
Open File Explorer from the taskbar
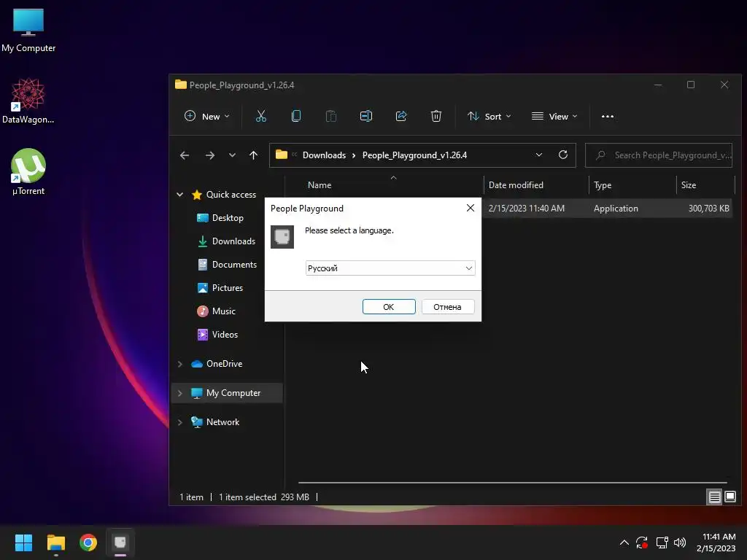(x=55, y=542)
